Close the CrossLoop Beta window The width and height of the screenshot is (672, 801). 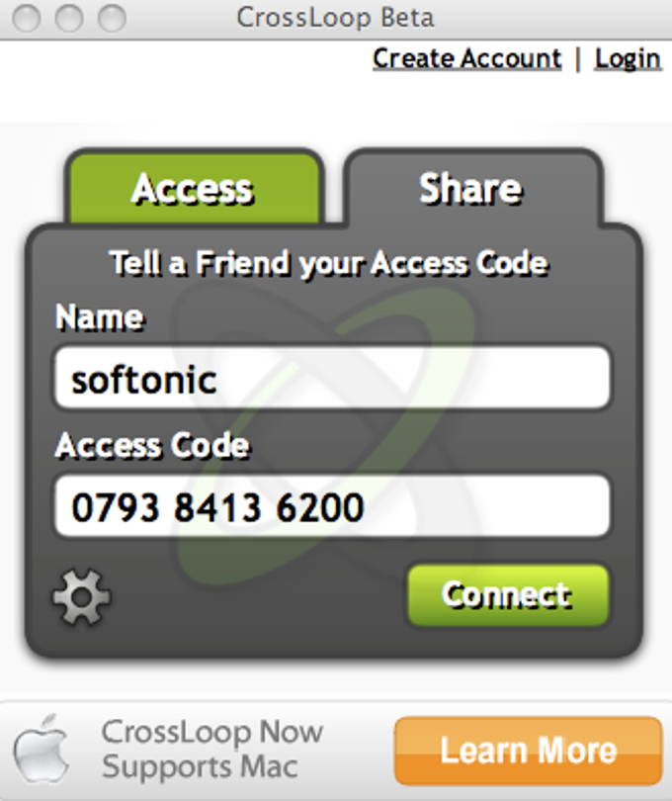(x=26, y=18)
